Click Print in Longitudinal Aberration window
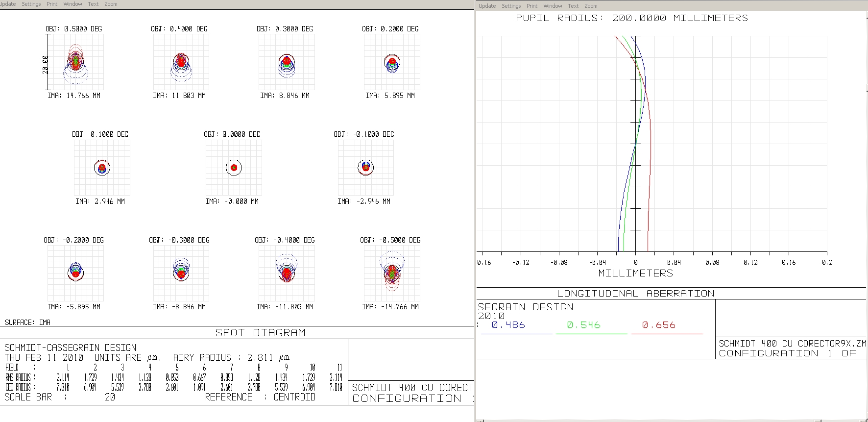The width and height of the screenshot is (868, 422). pos(532,6)
